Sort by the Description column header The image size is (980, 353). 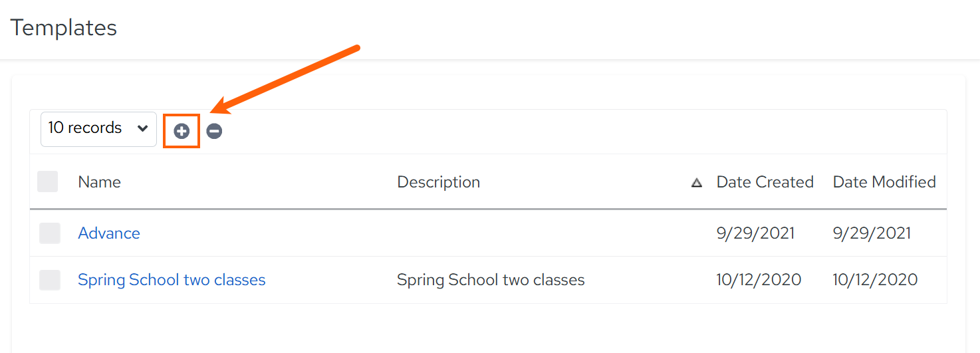click(438, 182)
